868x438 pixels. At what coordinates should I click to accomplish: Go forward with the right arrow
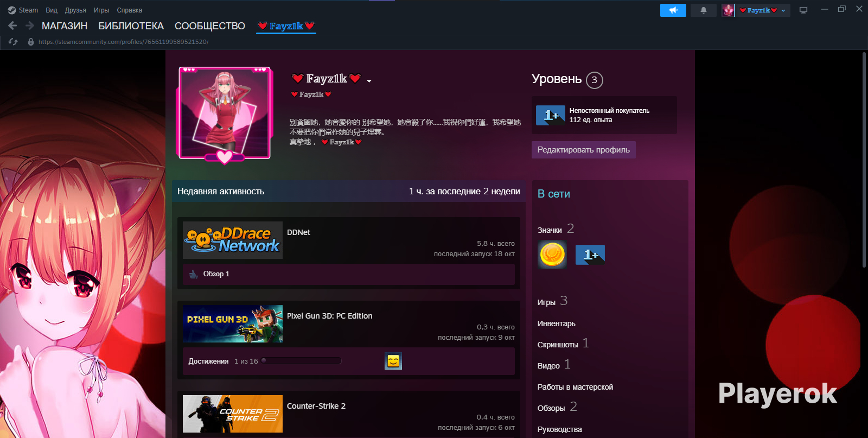30,26
